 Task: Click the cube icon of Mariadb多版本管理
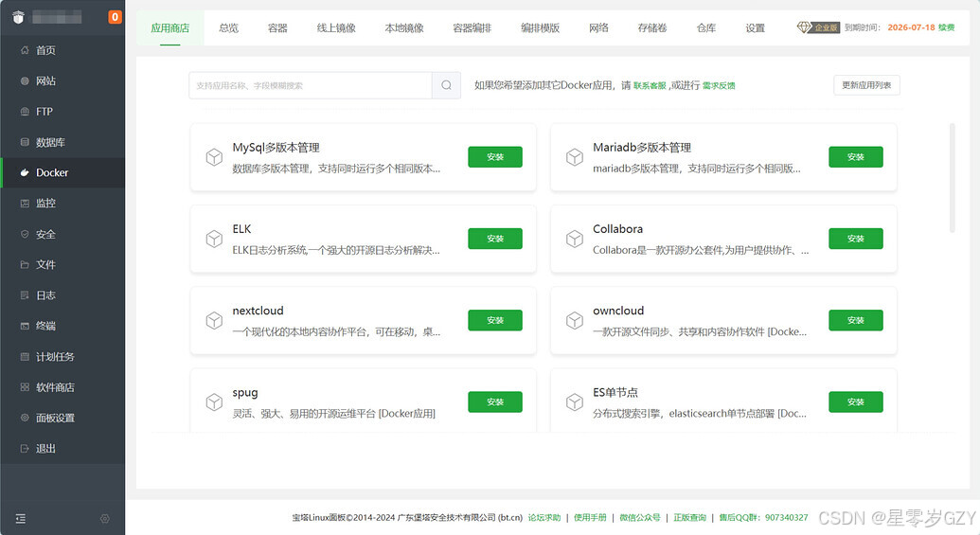575,157
